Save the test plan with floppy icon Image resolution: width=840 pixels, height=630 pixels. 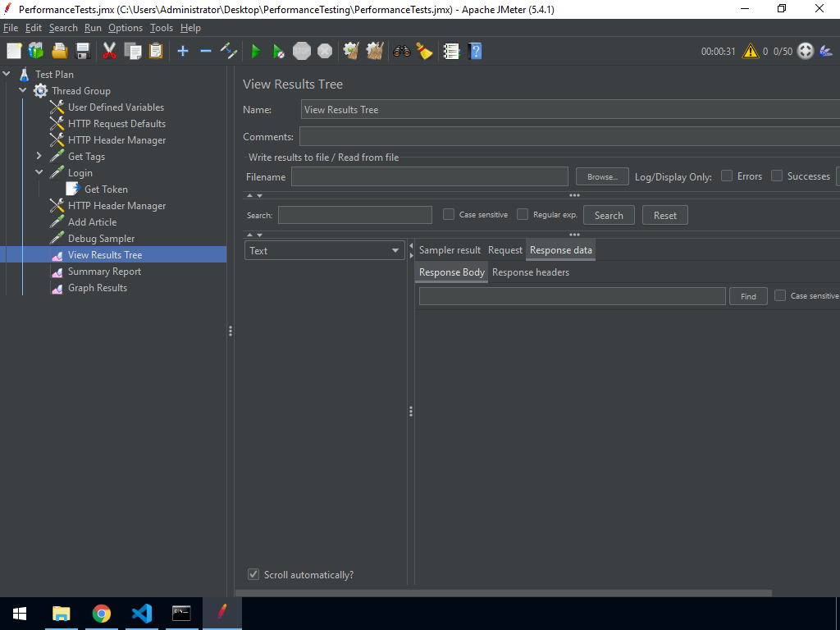point(83,51)
